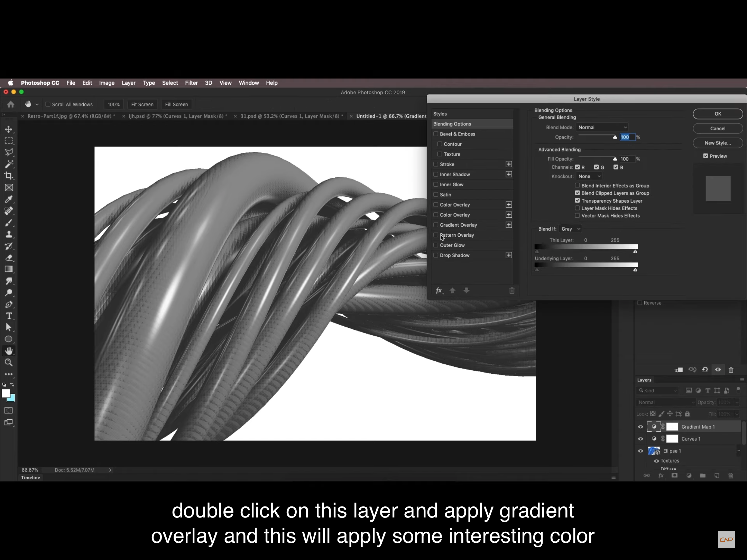Screen dimensions: 747x560
Task: Enable the Bevel & Emboss checkbox
Action: click(x=436, y=134)
